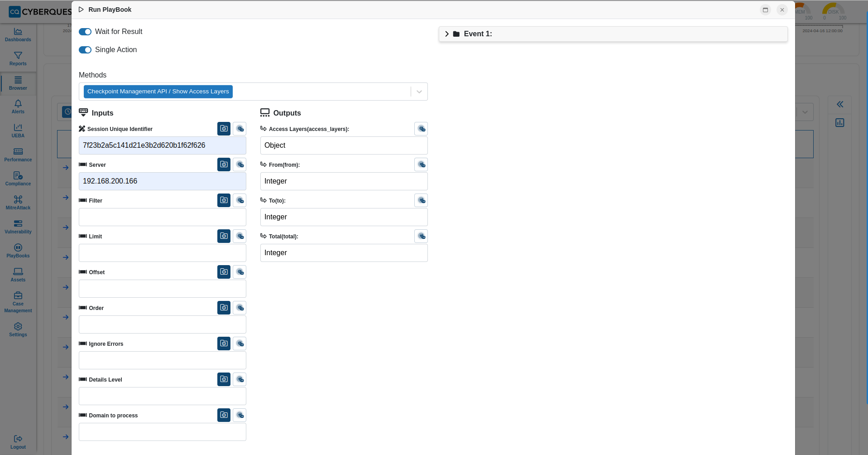Open UEBA in the sidebar

point(18,131)
